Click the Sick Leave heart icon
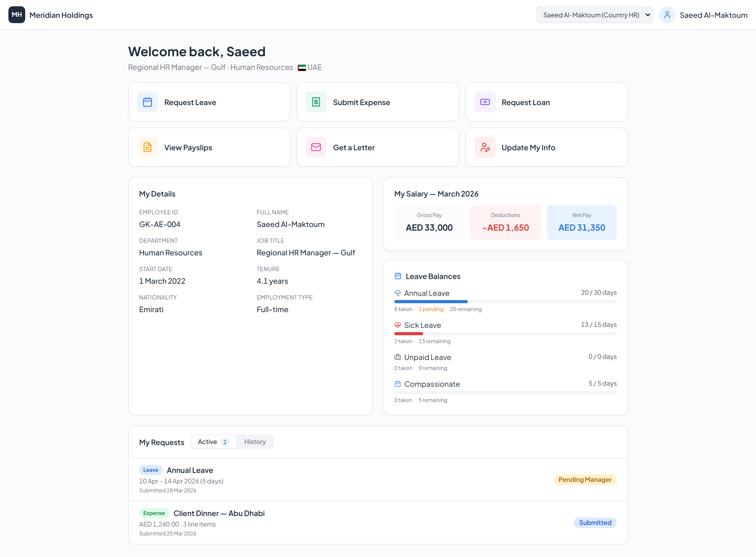 click(397, 325)
